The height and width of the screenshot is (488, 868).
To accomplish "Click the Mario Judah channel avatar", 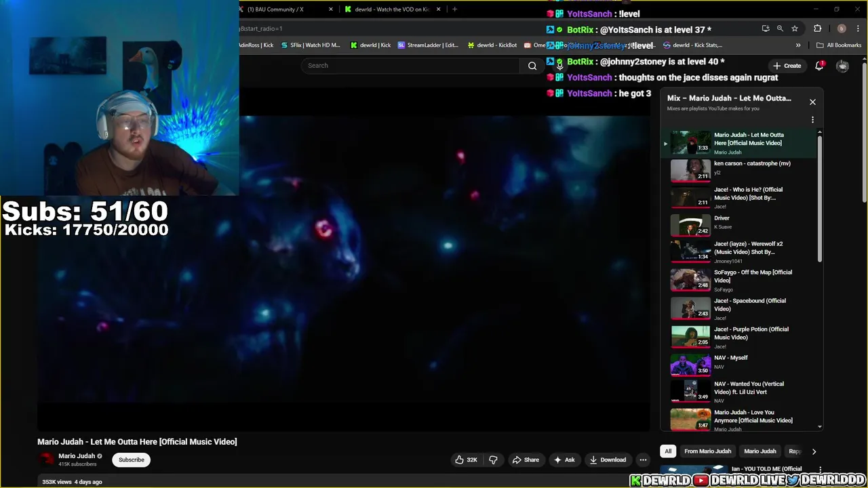I will 46,460.
